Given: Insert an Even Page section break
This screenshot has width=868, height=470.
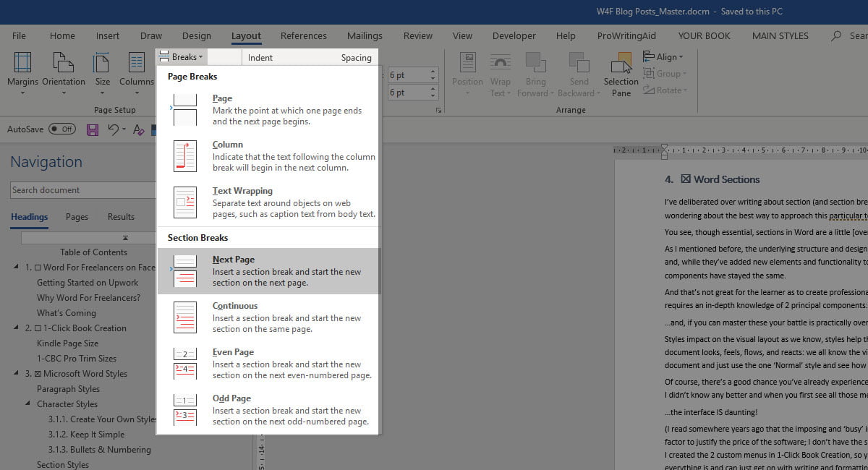Looking at the screenshot, I should [x=268, y=364].
